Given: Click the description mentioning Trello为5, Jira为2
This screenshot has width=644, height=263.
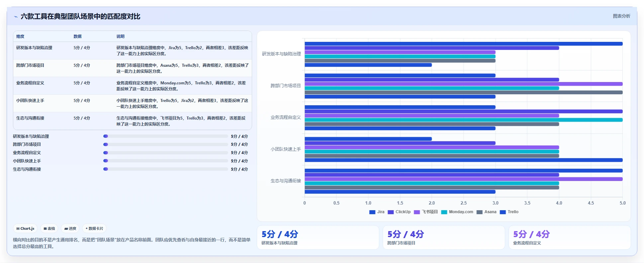Looking at the screenshot, I should point(182,104).
